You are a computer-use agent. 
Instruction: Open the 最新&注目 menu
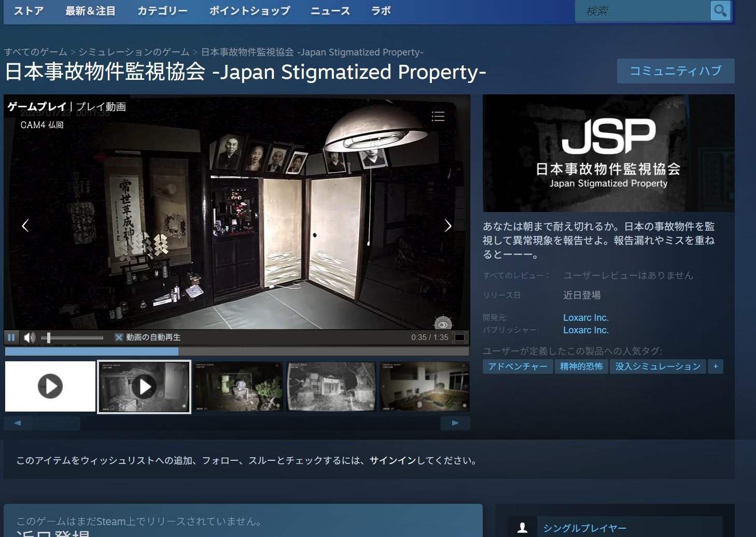click(90, 11)
